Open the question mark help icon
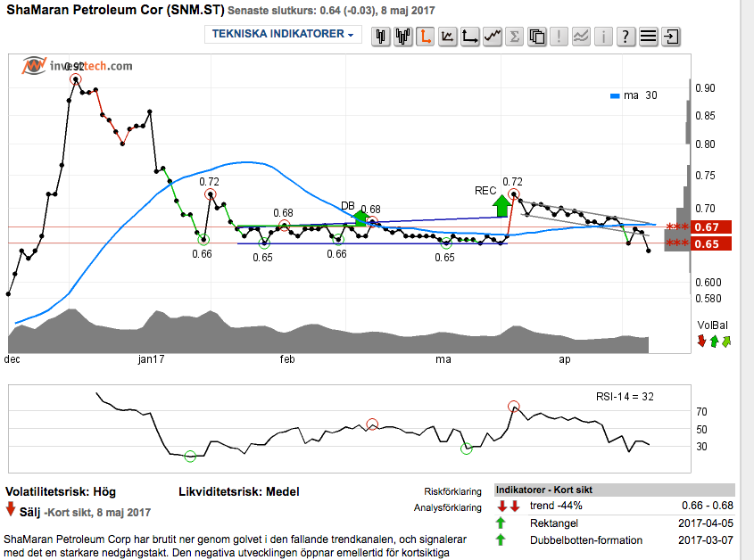 pos(626,37)
